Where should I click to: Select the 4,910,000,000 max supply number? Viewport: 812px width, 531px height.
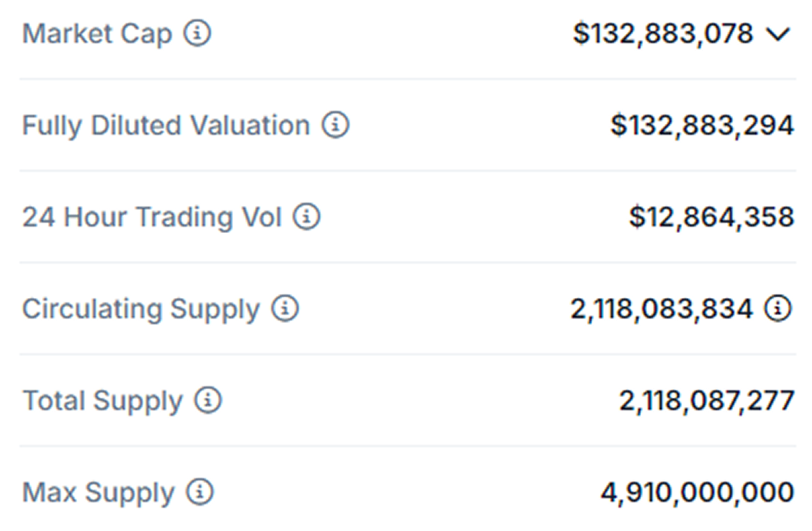pyautogui.click(x=697, y=493)
